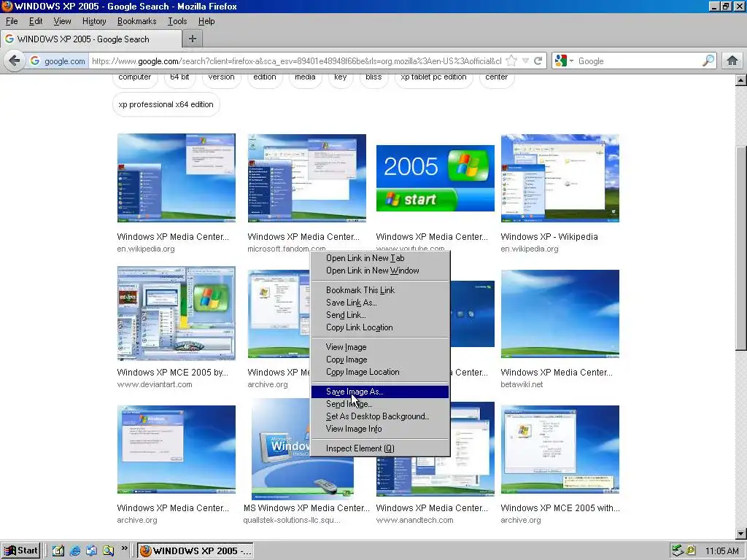Viewport: 747px width, 560px height.
Task: Open the Windows Start button
Action: 20,551
